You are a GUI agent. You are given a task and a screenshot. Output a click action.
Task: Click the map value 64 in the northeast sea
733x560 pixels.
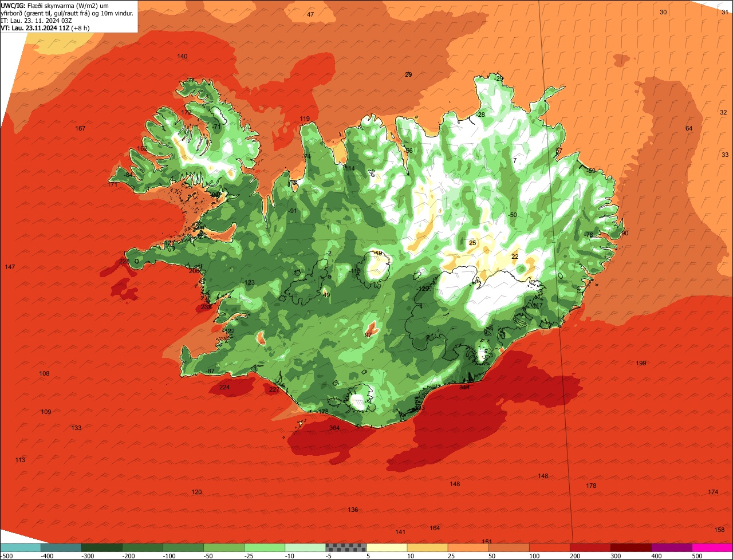[689, 128]
